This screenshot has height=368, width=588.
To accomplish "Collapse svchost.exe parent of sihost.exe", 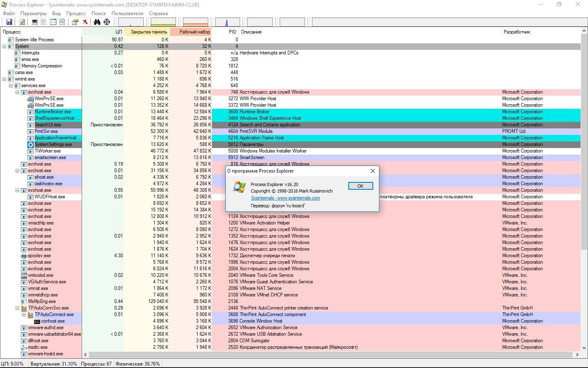I will (x=18, y=171).
